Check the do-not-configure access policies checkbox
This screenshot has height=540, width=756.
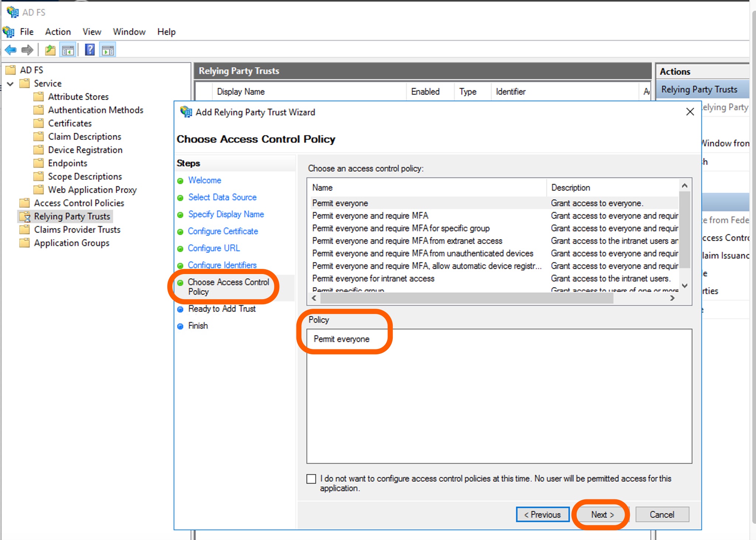tap(311, 479)
